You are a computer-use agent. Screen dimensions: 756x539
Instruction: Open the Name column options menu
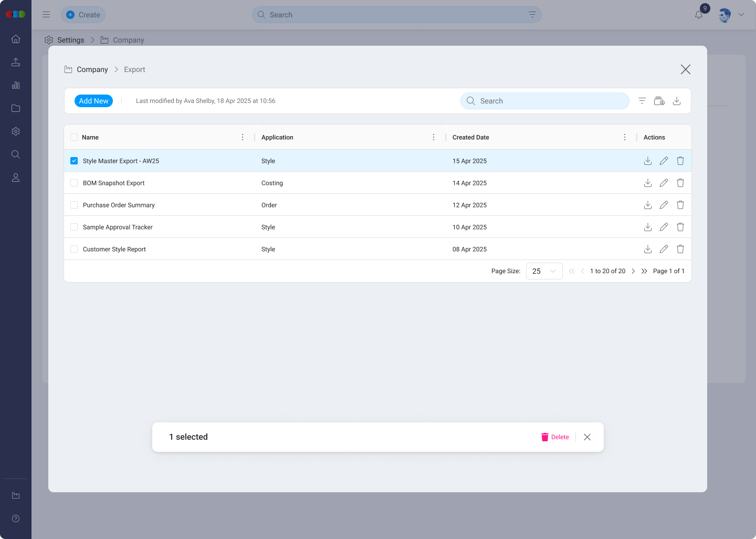243,137
